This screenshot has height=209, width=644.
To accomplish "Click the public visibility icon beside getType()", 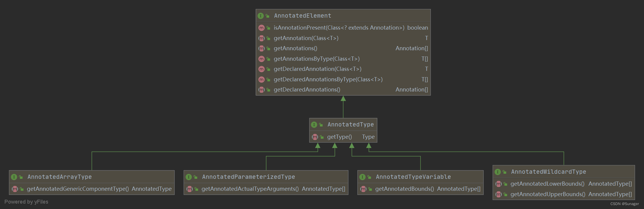I will [x=322, y=137].
